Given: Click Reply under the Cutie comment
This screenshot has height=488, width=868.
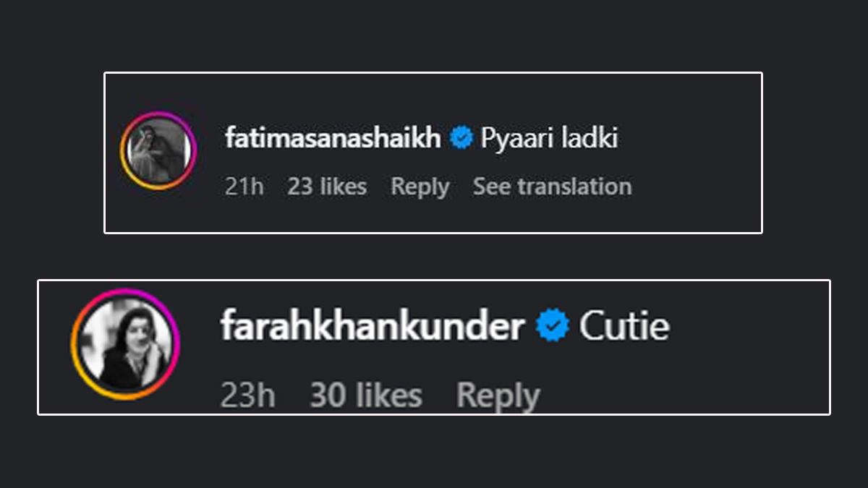Looking at the screenshot, I should (x=498, y=396).
